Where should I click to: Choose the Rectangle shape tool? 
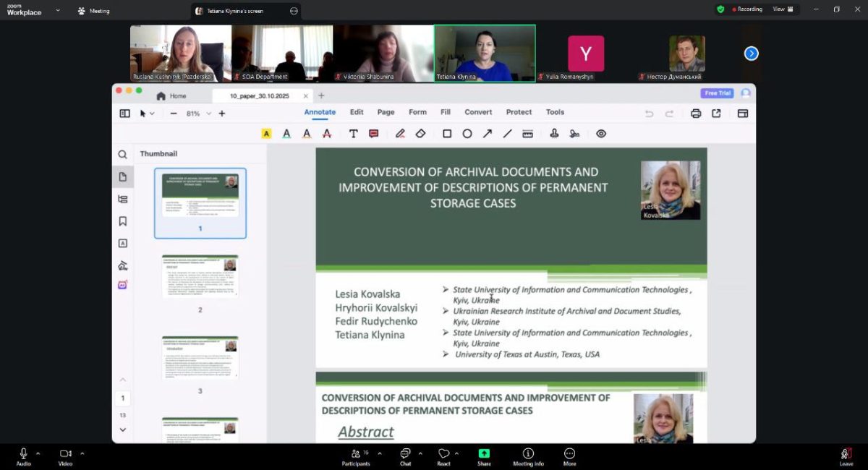[x=447, y=134]
